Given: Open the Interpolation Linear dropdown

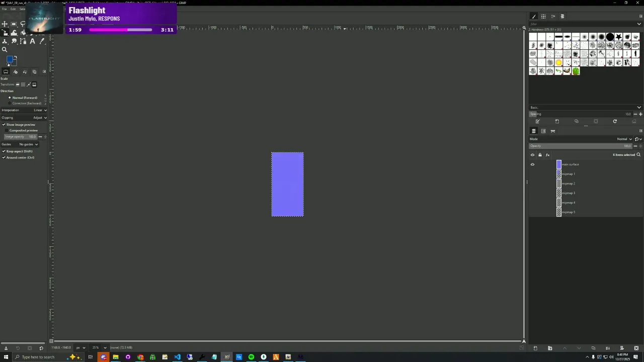Looking at the screenshot, I should click(24, 110).
